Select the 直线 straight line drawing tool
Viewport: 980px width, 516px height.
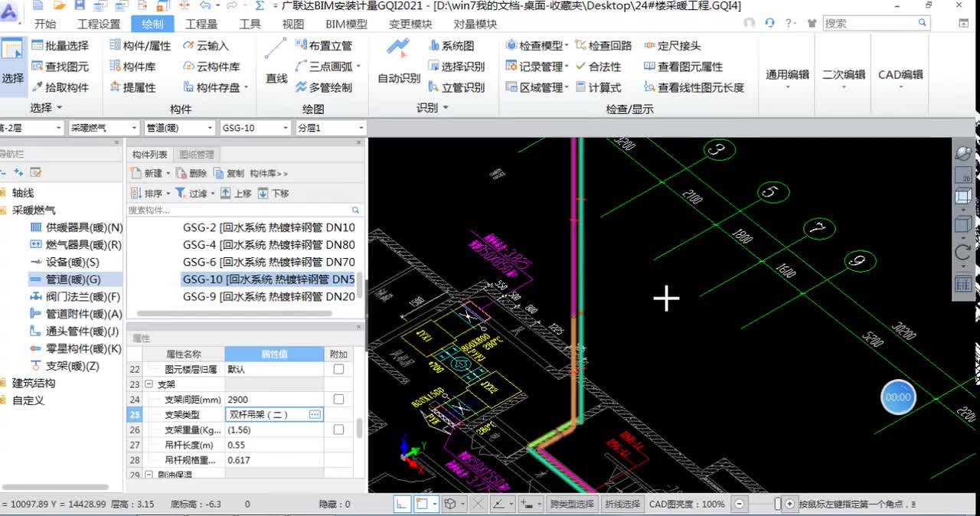coord(276,63)
